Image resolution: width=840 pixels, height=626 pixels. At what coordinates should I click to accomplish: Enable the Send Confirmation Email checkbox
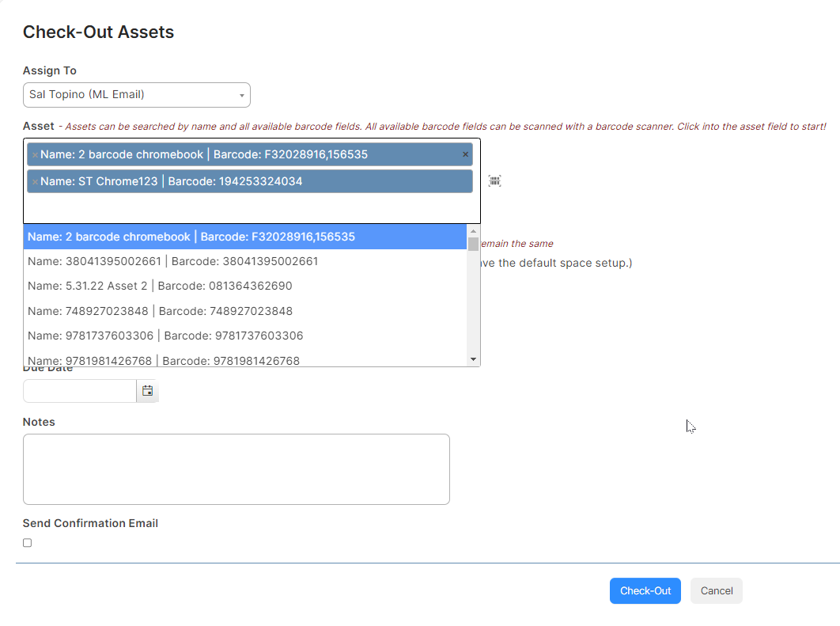(27, 542)
